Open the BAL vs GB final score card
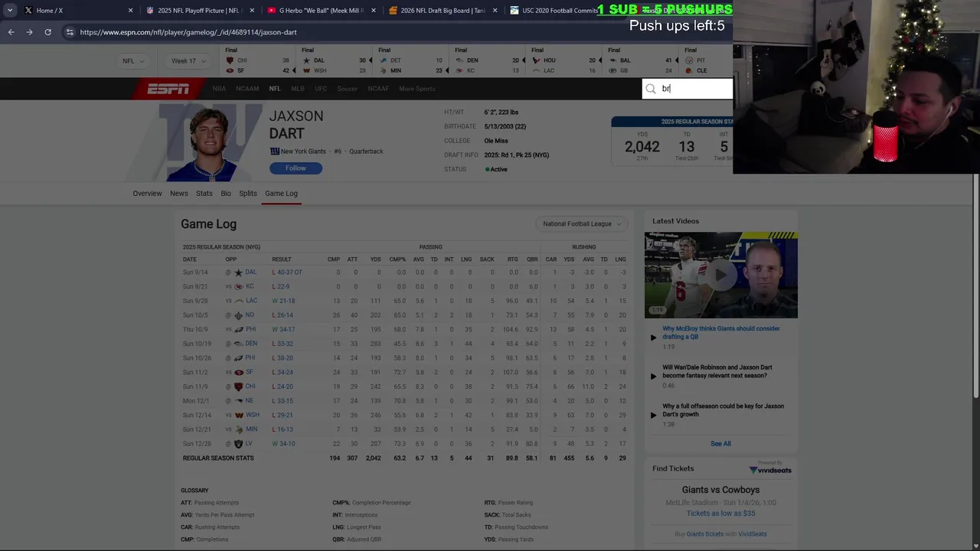The height and width of the screenshot is (551, 980). [x=641, y=61]
